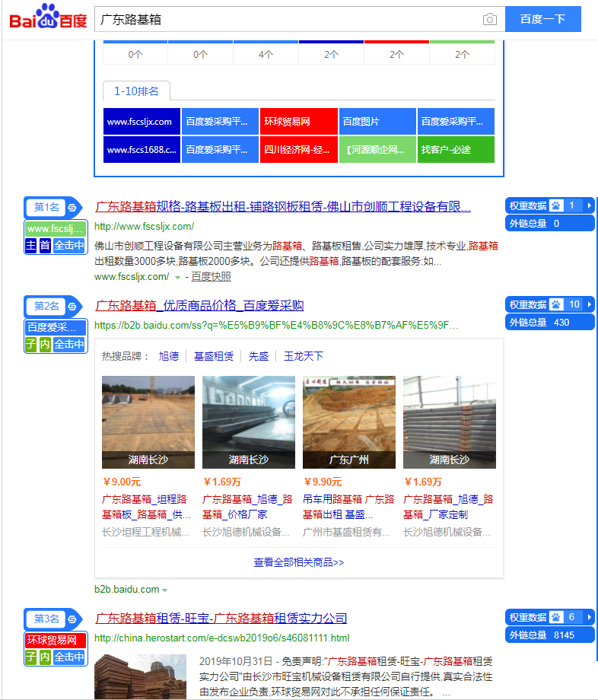Click the 全击中 badge under 第3名
This screenshot has height=700, width=598.
[x=69, y=657]
